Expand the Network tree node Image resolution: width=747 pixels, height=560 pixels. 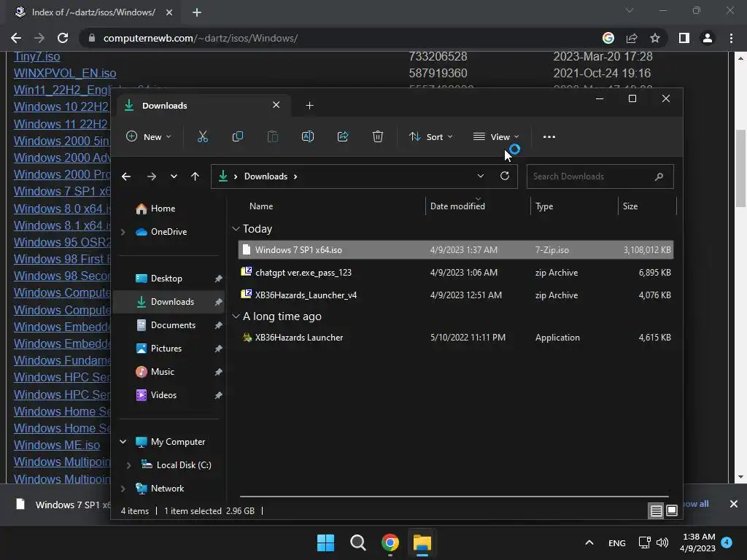coord(123,489)
